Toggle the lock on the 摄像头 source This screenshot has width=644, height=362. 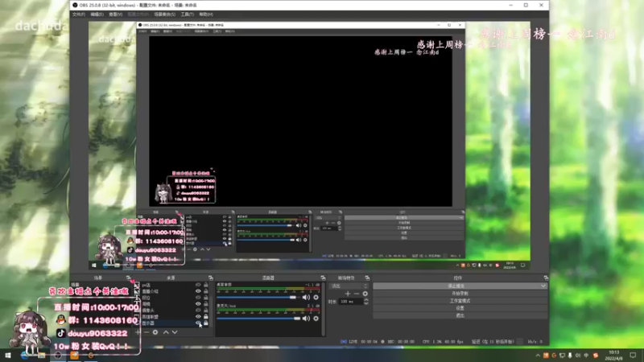click(x=206, y=311)
